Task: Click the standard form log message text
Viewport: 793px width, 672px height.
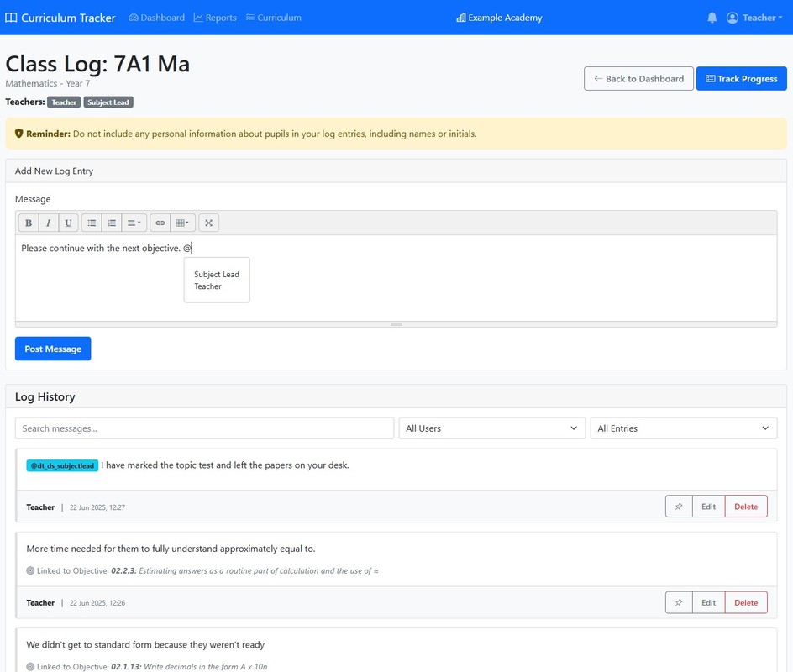Action: coord(145,644)
